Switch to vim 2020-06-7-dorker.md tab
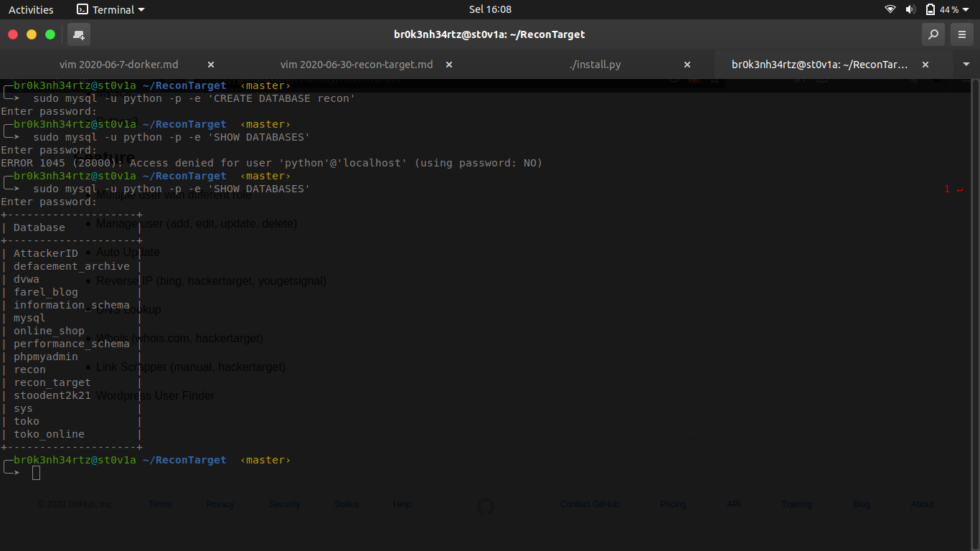This screenshot has height=551, width=980. tap(119, 65)
